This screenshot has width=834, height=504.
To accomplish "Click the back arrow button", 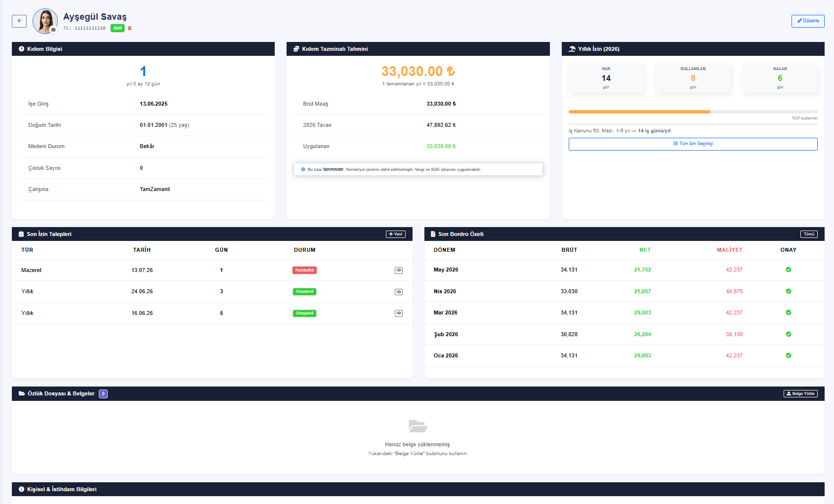I will [x=19, y=21].
